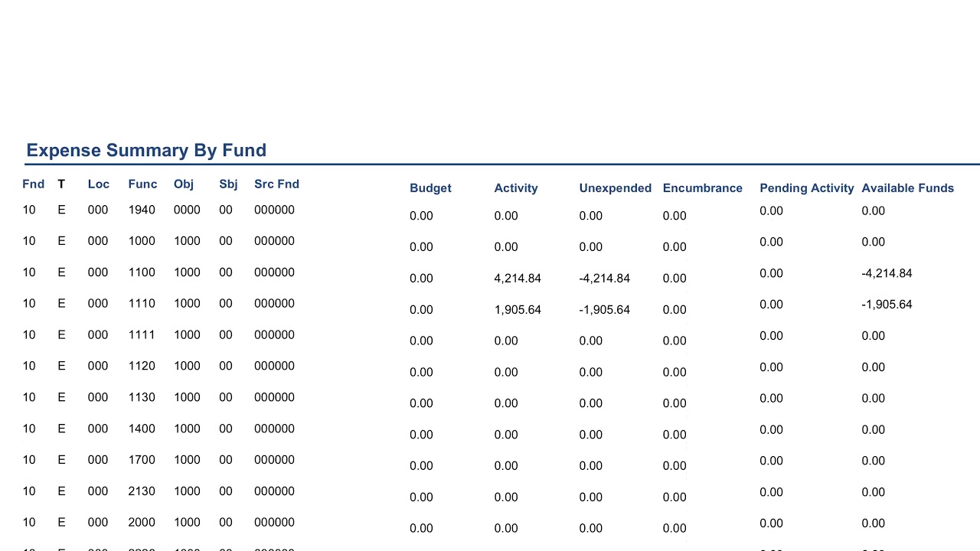Click -4,214.84 in the Unexpended column
Viewport: 980px width, 551px height.
[x=604, y=278]
